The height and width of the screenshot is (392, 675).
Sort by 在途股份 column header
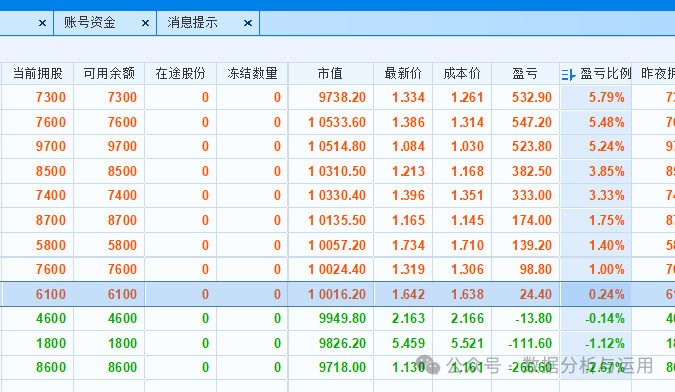[180, 74]
